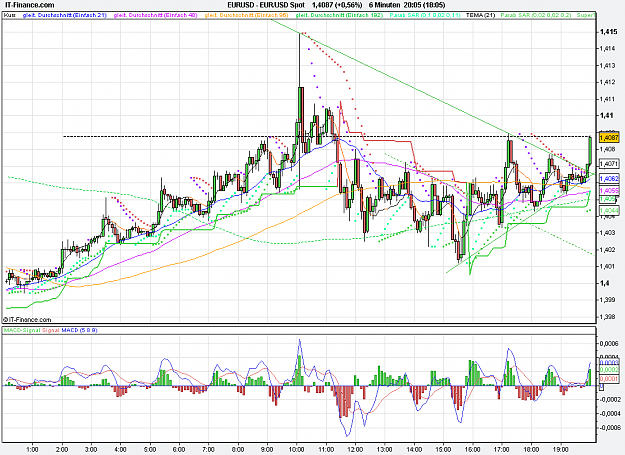The width and height of the screenshot is (625, 455).
Task: Click the green 1,4044 price tag
Action: click(609, 210)
